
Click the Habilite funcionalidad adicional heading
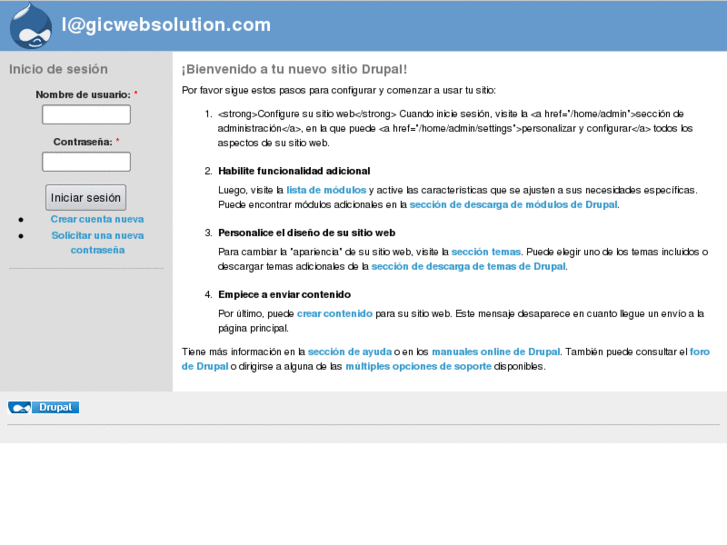coord(294,171)
